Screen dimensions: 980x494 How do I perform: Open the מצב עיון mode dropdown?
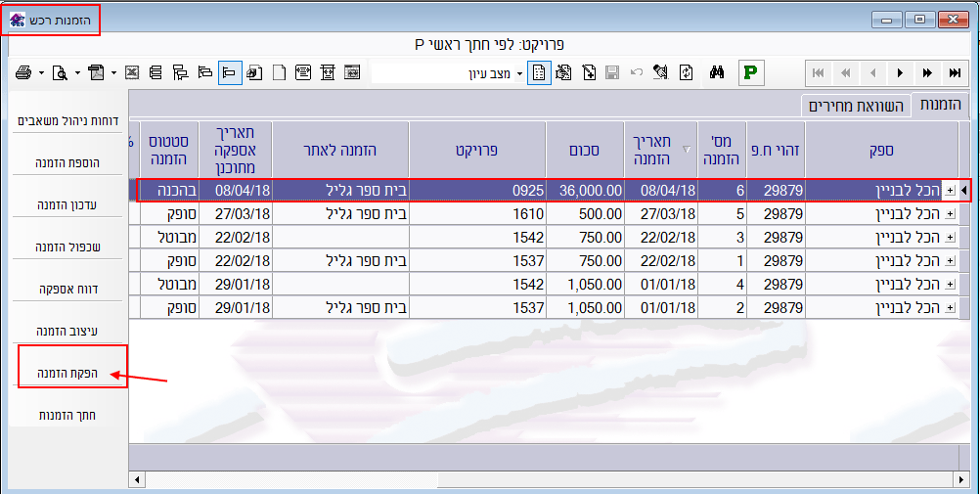tap(519, 72)
